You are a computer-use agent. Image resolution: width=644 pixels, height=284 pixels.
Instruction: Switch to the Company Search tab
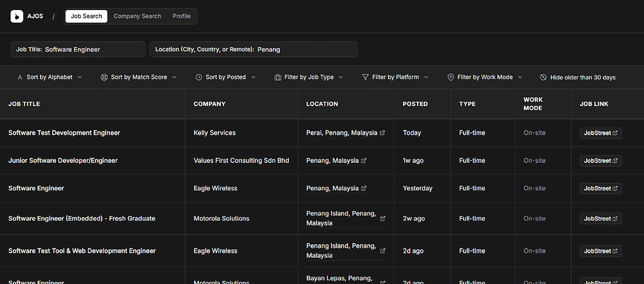[137, 16]
